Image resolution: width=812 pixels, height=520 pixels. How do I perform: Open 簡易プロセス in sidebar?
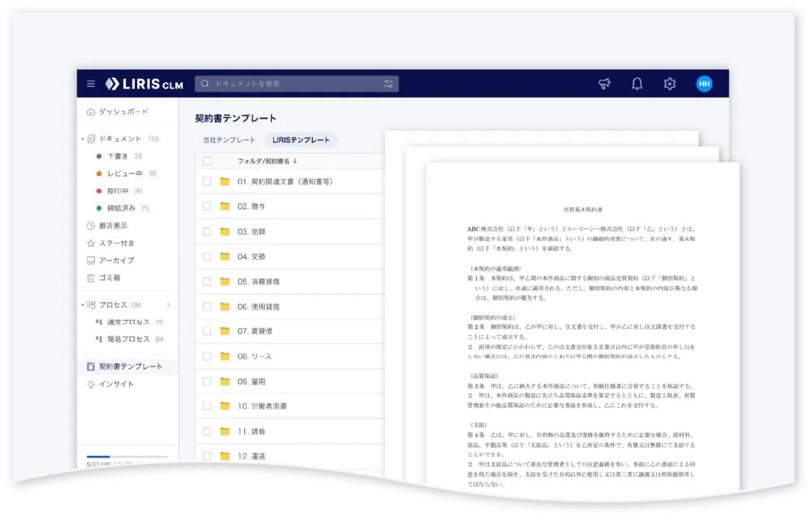[130, 340]
